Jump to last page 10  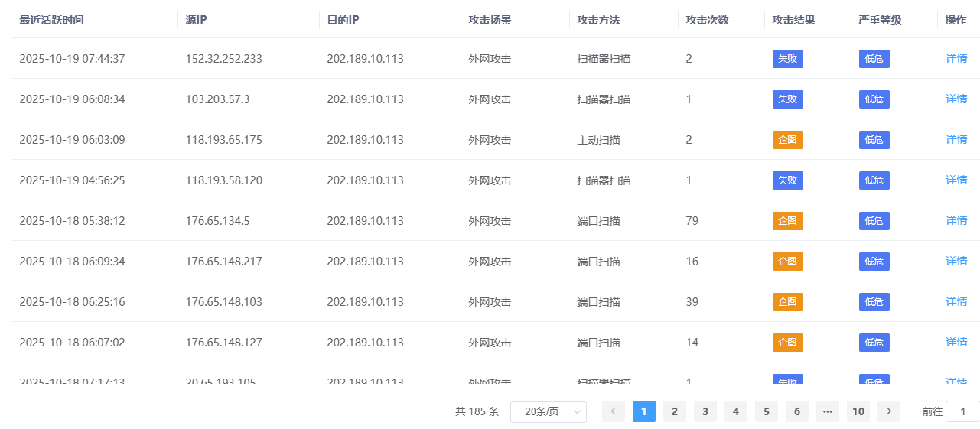[858, 411]
